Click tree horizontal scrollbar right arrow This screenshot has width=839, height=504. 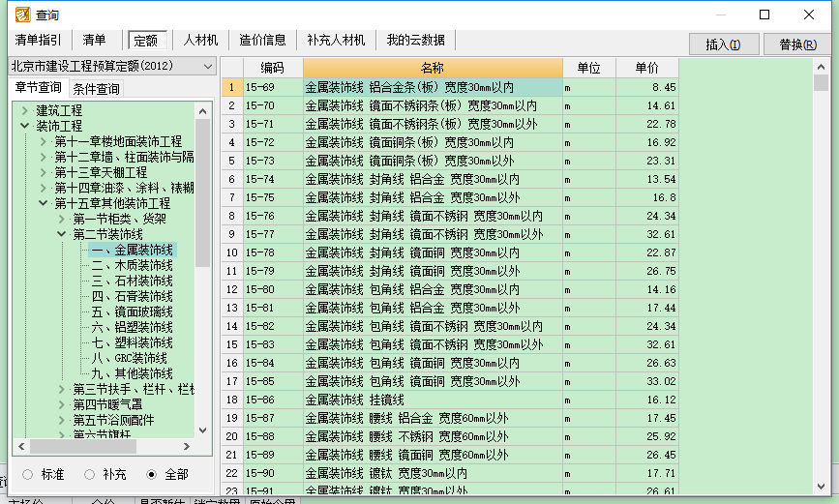coord(186,446)
